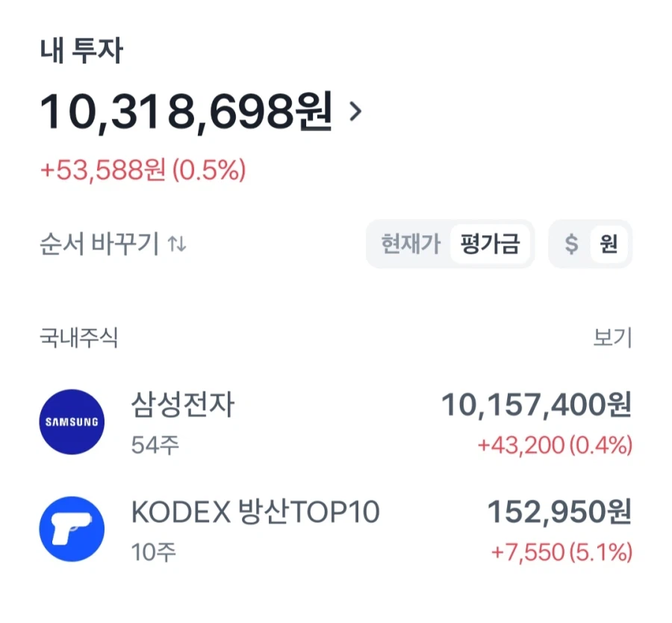The height and width of the screenshot is (623, 672).
Task: Open portfolio details via the chevron next to 10,318,698원
Action: 356,111
